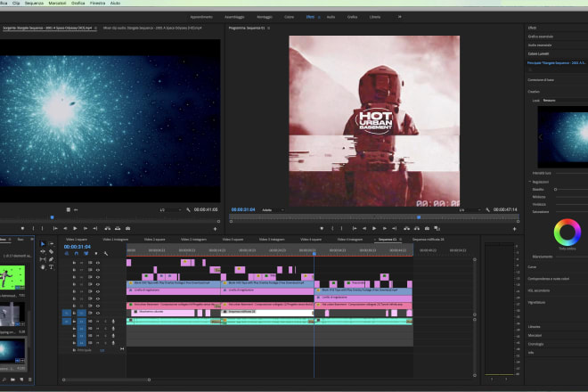Toggle eye visibility of topmost video track
The image size is (588, 392).
(x=98, y=263)
